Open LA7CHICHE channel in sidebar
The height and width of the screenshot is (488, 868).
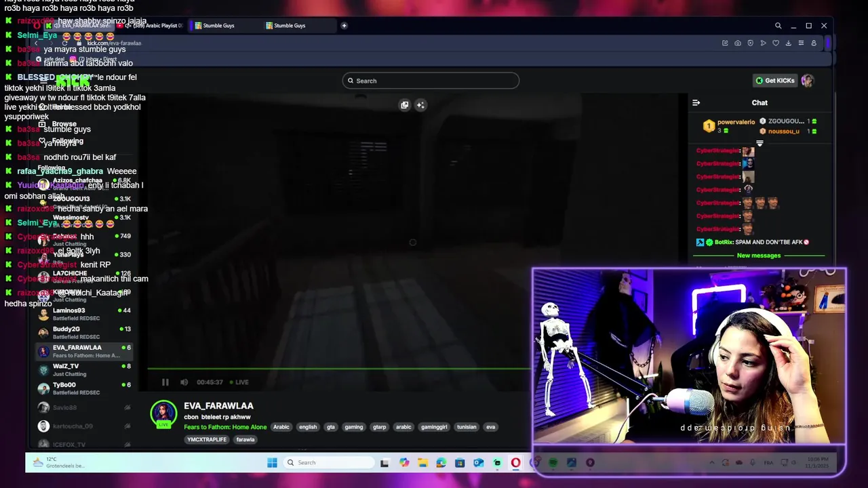[84, 277]
